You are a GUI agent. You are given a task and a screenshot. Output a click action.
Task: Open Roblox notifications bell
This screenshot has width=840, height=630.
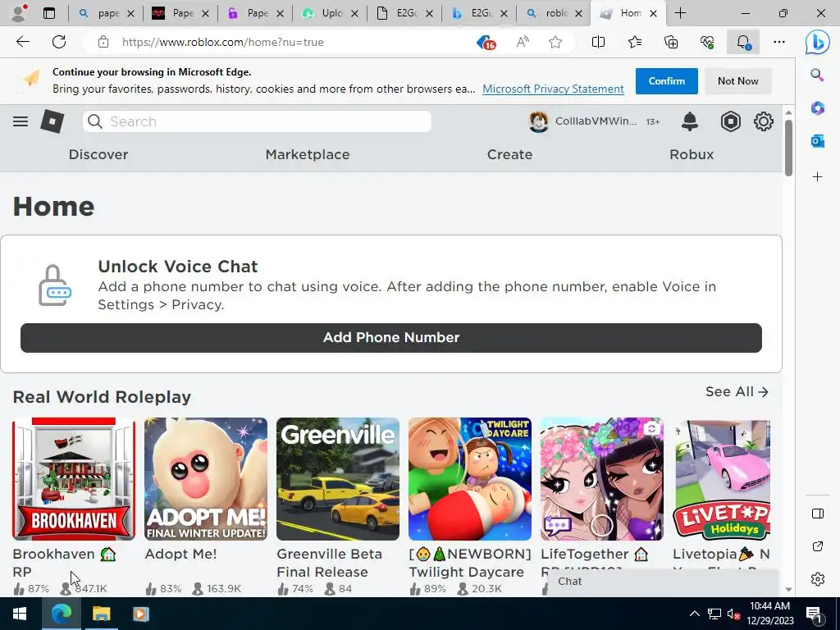tap(689, 121)
